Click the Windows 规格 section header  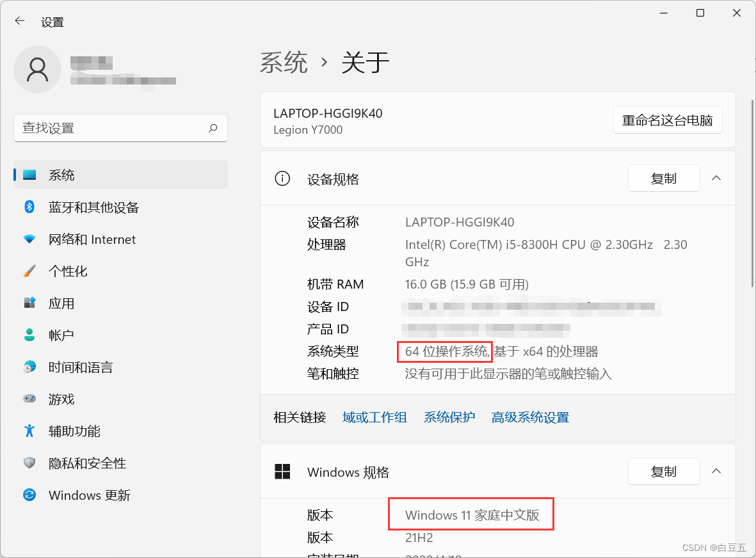[498, 471]
